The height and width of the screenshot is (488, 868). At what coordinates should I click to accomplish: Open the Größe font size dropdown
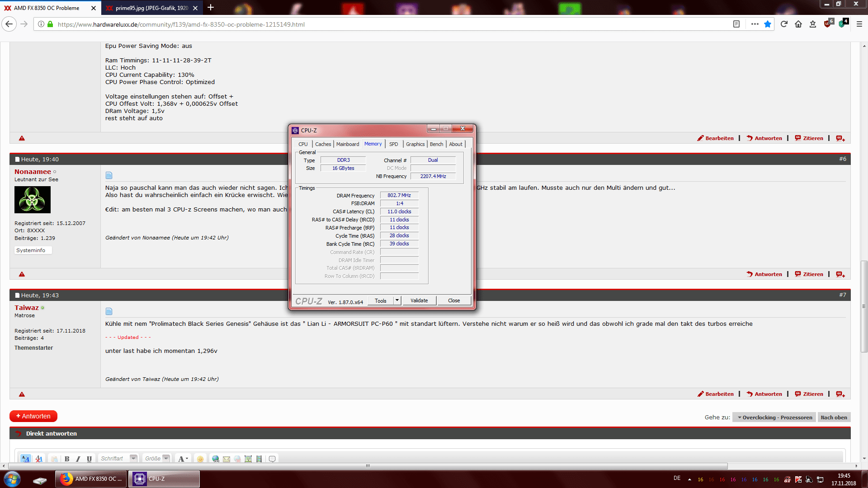pos(166,458)
